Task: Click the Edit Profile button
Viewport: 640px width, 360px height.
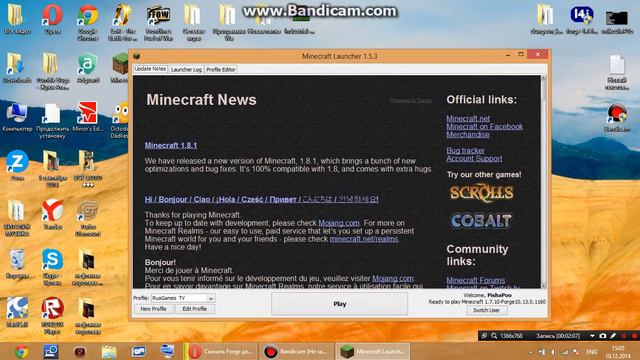Action: coord(195,309)
